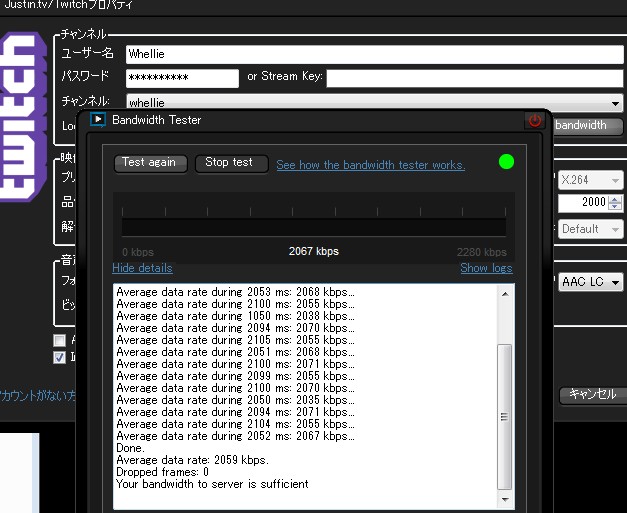Click log line 'during 2053 ms: 2068 kbps'
The width and height of the screenshot is (627, 513).
coord(236,292)
